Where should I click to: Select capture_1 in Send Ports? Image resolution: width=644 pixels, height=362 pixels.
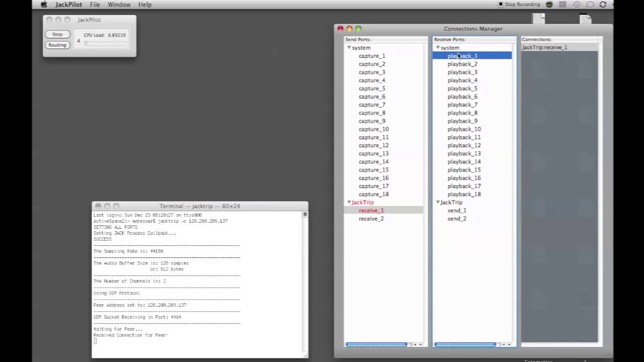coord(372,56)
